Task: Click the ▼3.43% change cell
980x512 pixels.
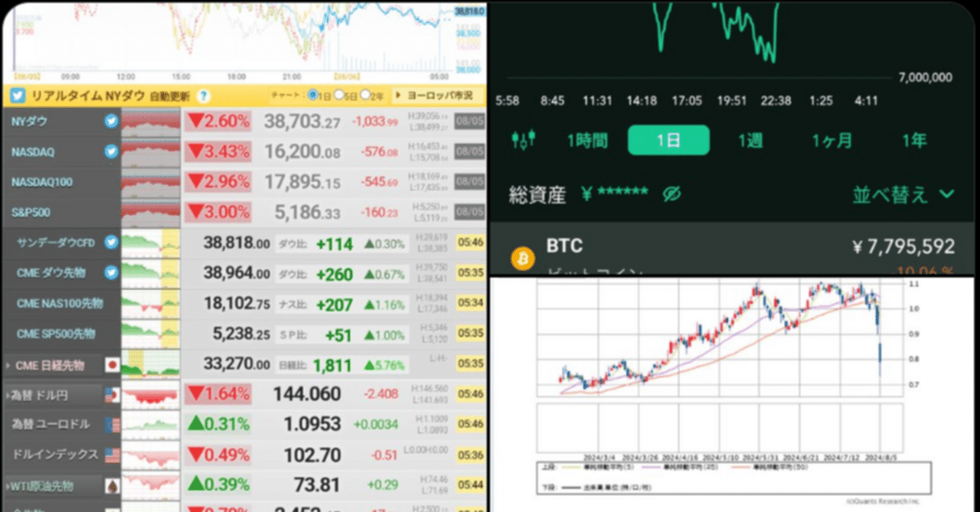Action: 219,152
